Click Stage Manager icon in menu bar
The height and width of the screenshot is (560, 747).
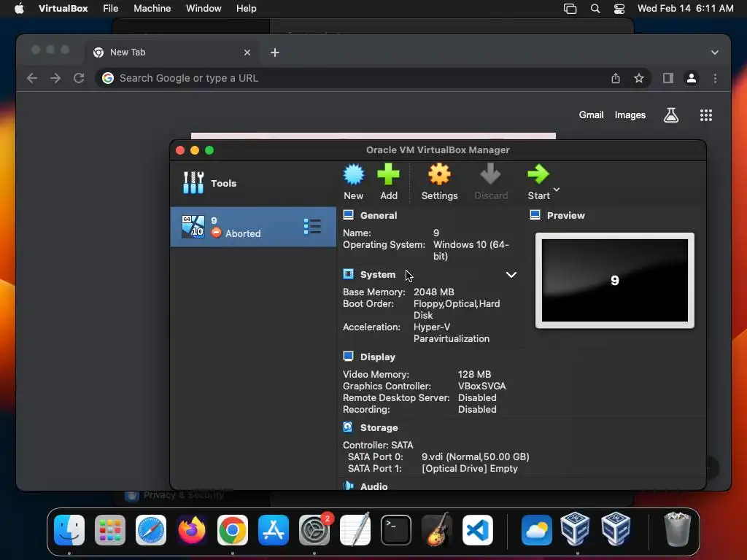coord(570,9)
